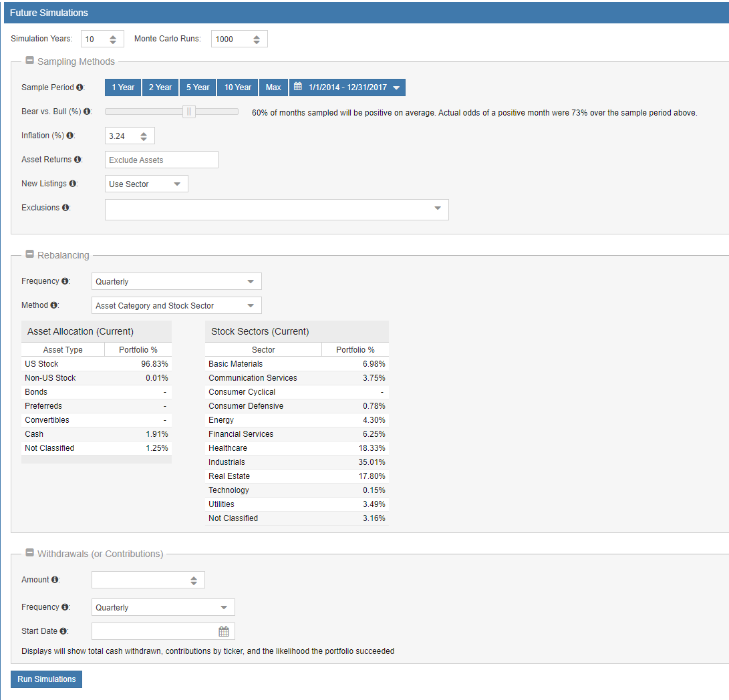Screen dimensions: 729x700
Task: Click the Exclusions info icon
Action: 66,208
